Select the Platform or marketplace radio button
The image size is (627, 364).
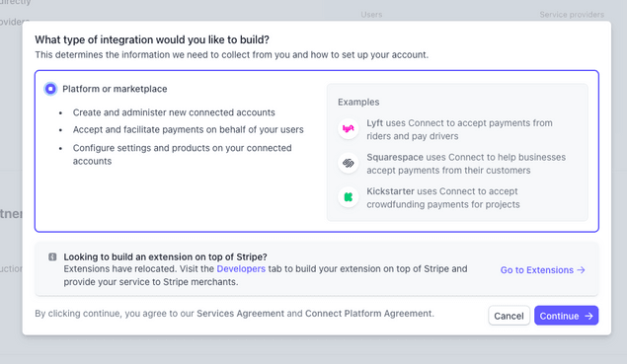coord(50,89)
